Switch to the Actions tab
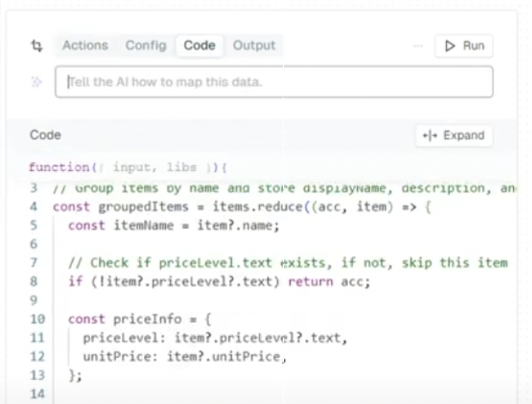Image resolution: width=532 pixels, height=404 pixels. [x=85, y=45]
